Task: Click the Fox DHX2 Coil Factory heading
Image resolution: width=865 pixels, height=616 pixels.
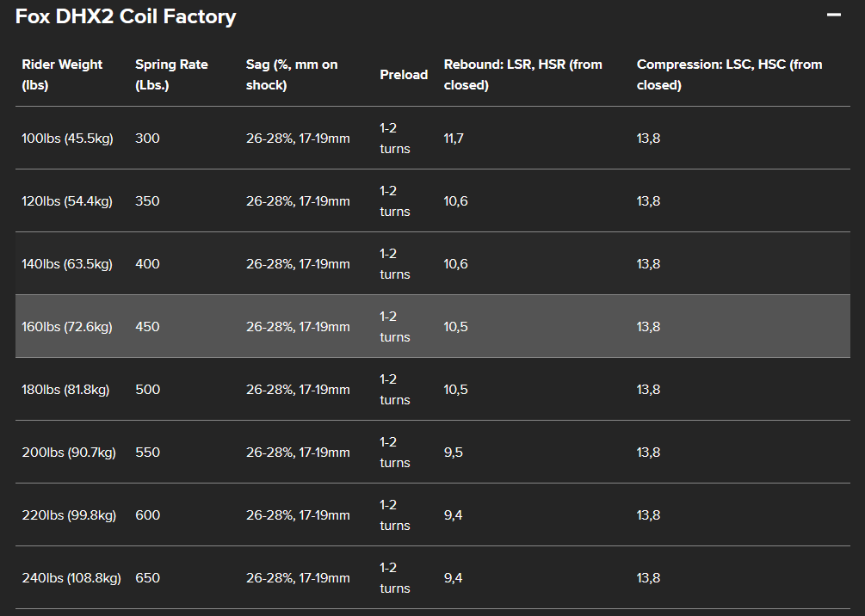Action: coord(126,16)
